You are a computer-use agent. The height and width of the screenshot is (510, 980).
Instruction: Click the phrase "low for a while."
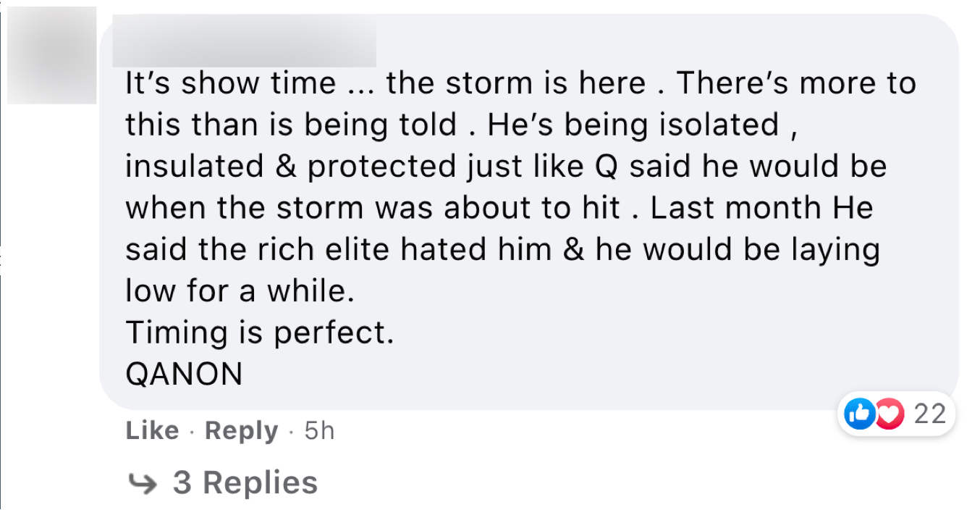[x=240, y=291]
